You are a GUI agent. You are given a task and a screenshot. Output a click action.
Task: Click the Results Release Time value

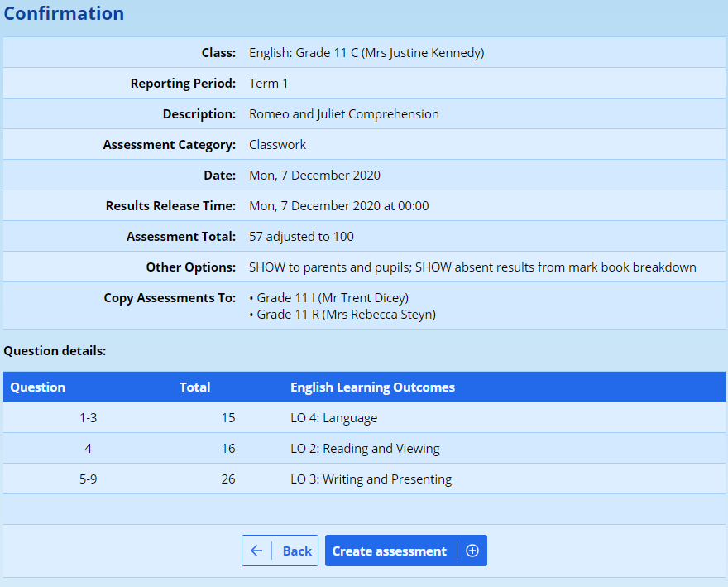pos(338,206)
